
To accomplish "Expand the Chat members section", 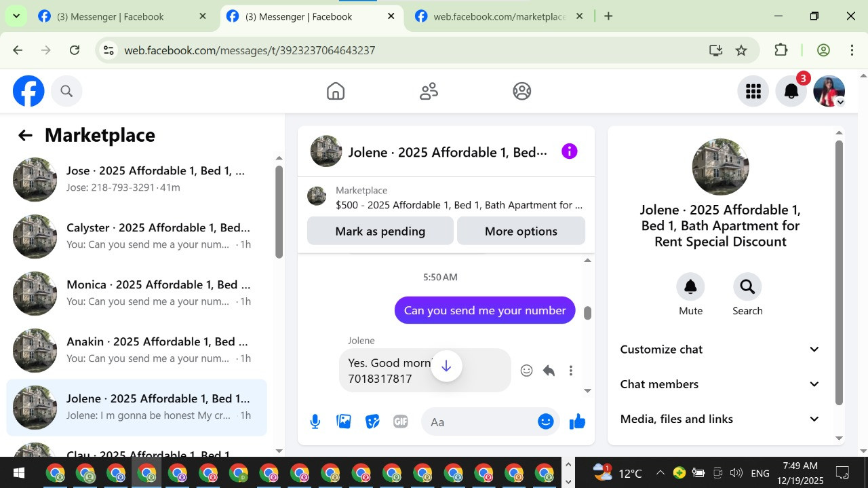I will 720,384.
